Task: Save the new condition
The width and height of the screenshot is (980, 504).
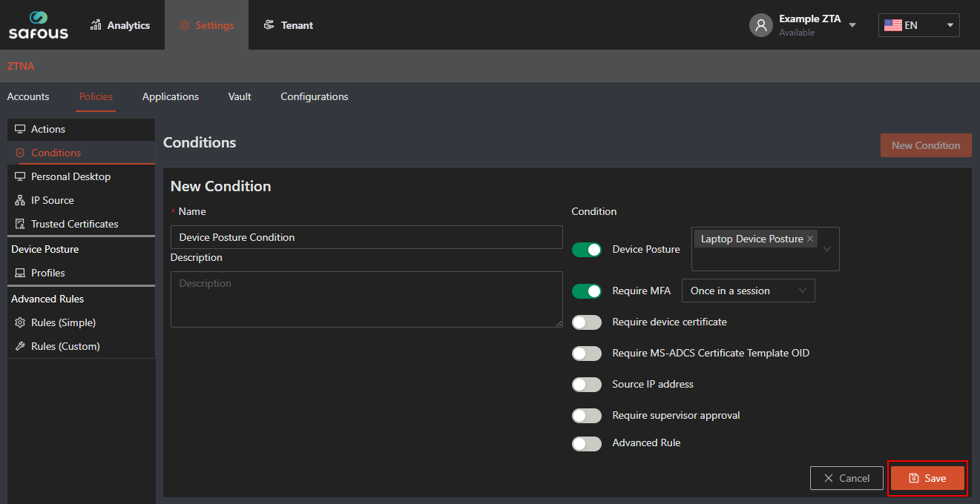Action: coord(927,478)
